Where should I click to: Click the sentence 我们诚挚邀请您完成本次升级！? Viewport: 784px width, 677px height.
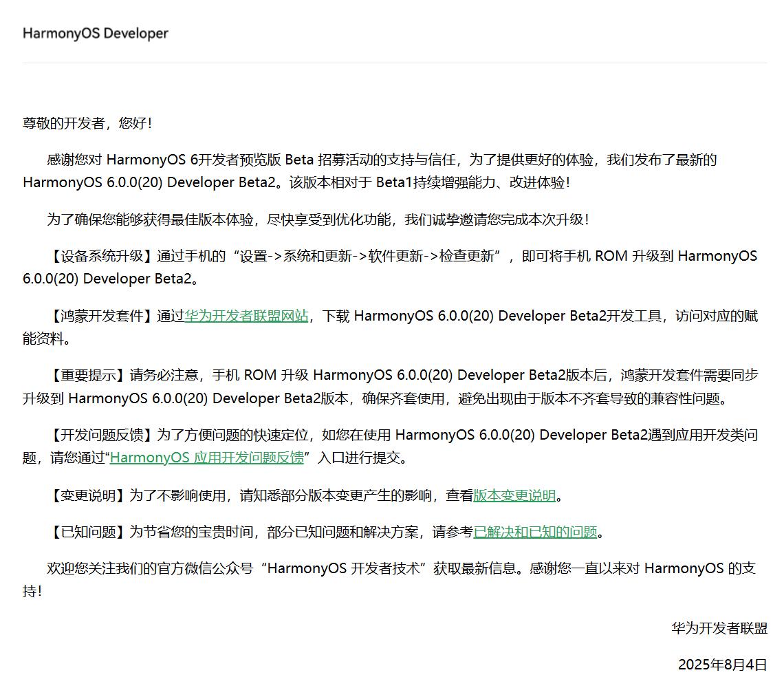[497, 219]
